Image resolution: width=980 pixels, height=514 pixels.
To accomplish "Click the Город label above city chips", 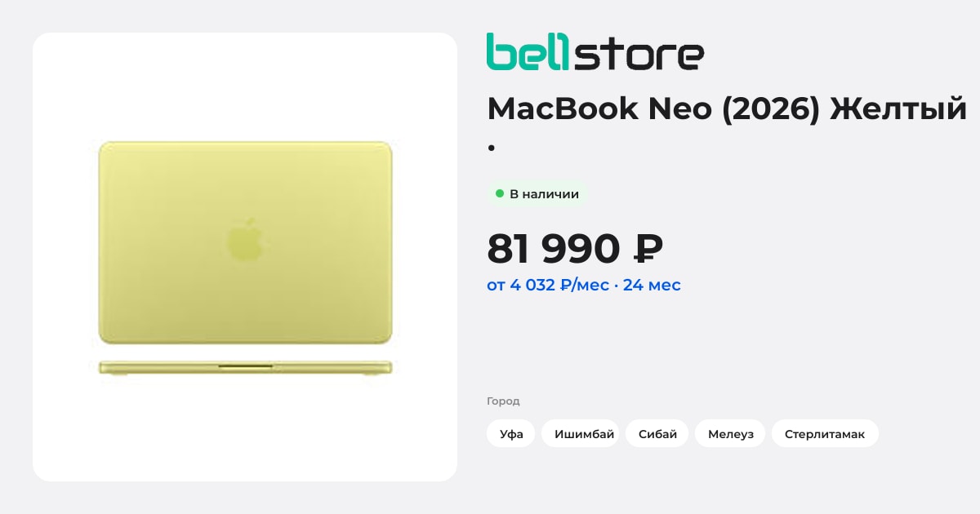I will tap(503, 401).
